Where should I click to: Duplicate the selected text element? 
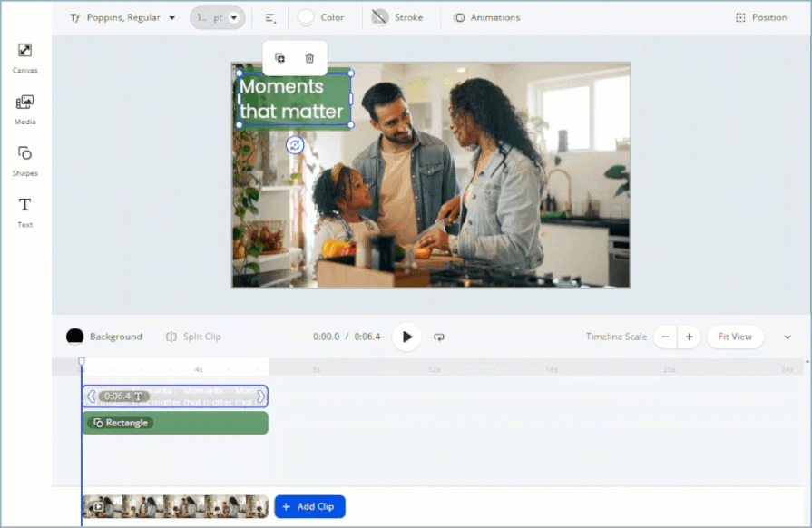coord(279,57)
